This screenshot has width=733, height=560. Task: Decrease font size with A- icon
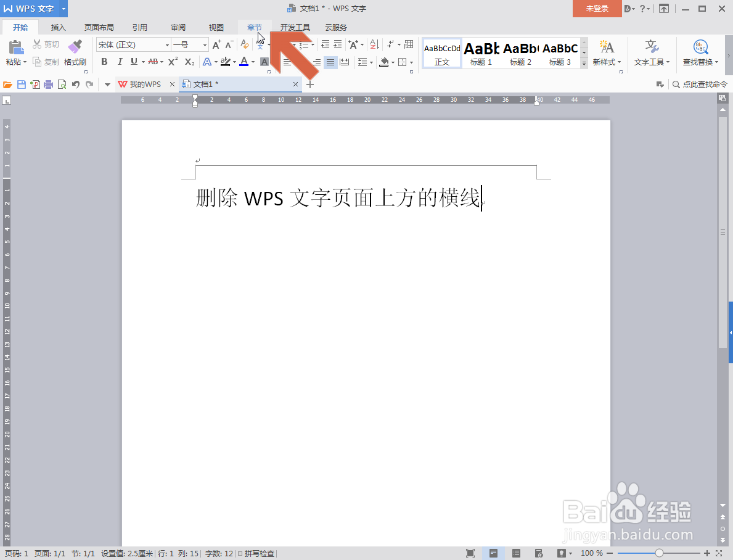pyautogui.click(x=229, y=45)
